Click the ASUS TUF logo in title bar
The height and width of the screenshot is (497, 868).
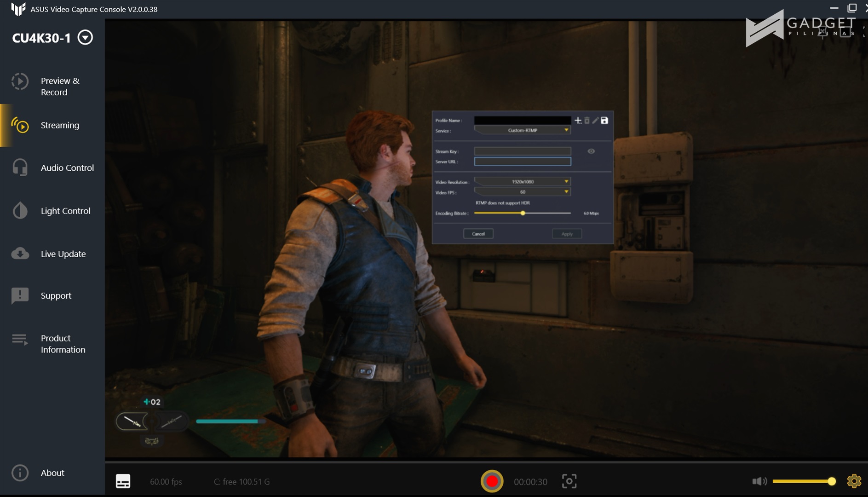(18, 9)
